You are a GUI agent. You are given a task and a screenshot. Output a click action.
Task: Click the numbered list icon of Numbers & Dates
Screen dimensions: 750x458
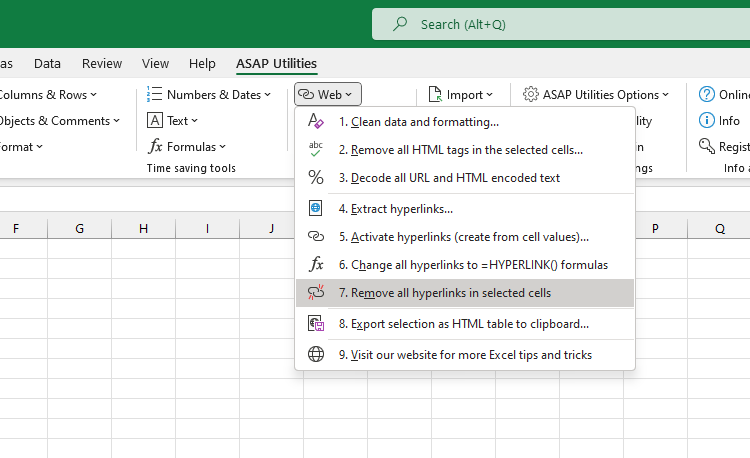click(154, 94)
